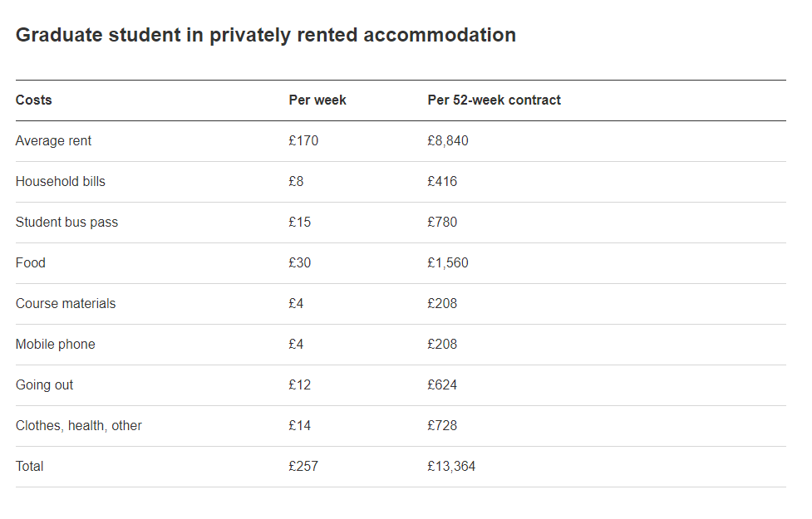This screenshot has height=519, width=812.
Task: Select the Mobile phone row label
Action: click(x=55, y=345)
